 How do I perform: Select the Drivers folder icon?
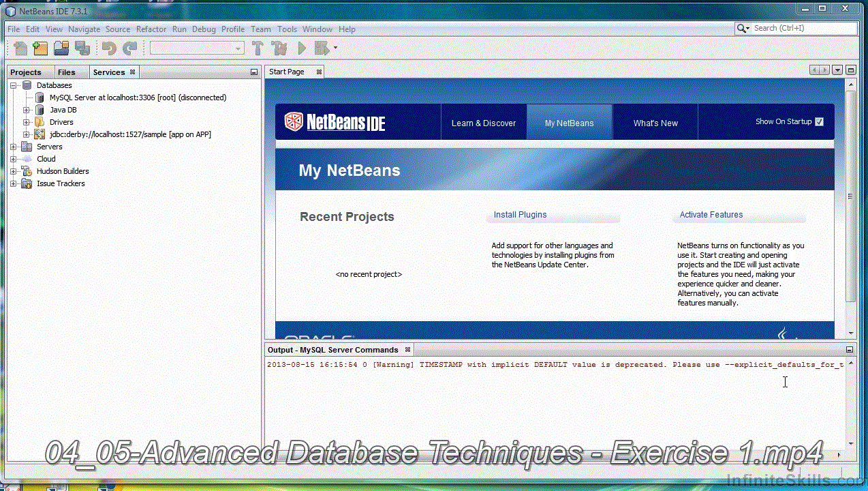click(x=40, y=122)
